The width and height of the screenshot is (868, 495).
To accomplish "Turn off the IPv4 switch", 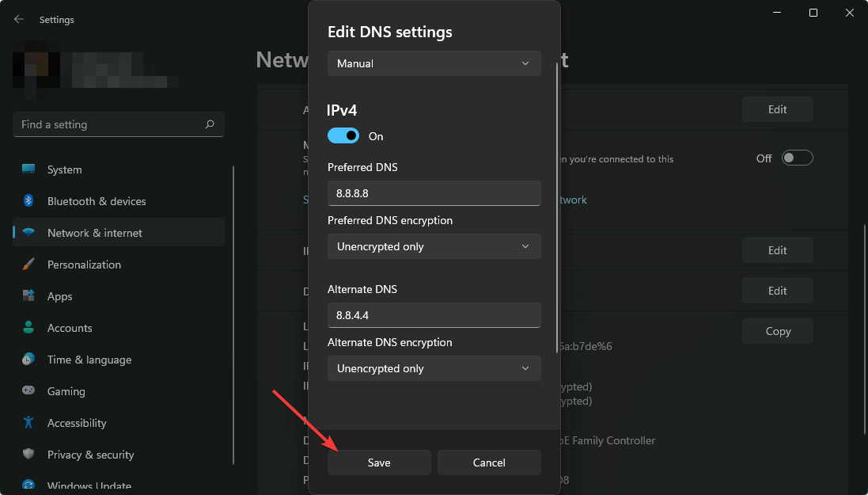I will point(343,135).
